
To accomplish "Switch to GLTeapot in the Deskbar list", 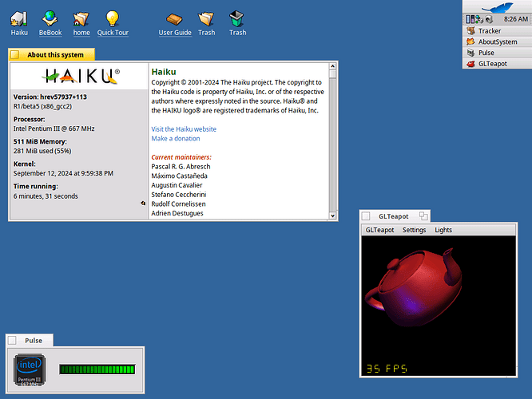I will [x=497, y=63].
